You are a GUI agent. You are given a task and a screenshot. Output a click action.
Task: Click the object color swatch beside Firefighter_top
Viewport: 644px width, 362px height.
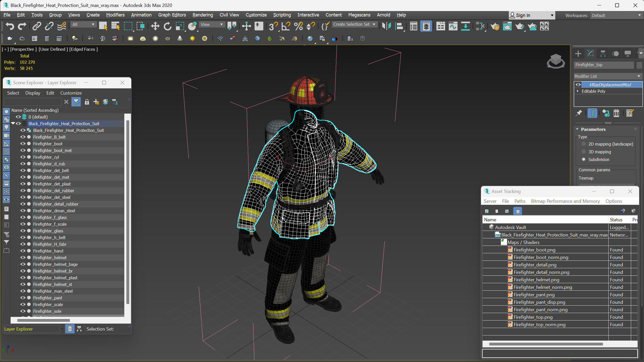pyautogui.click(x=639, y=65)
